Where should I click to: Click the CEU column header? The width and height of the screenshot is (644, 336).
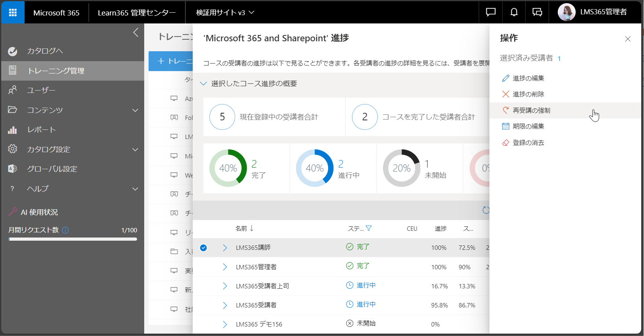pyautogui.click(x=412, y=229)
